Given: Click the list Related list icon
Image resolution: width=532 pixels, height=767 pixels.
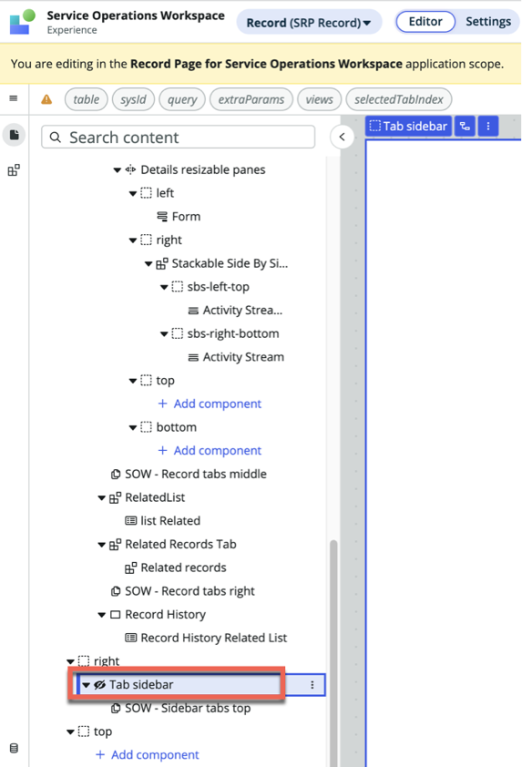Looking at the screenshot, I should [130, 520].
